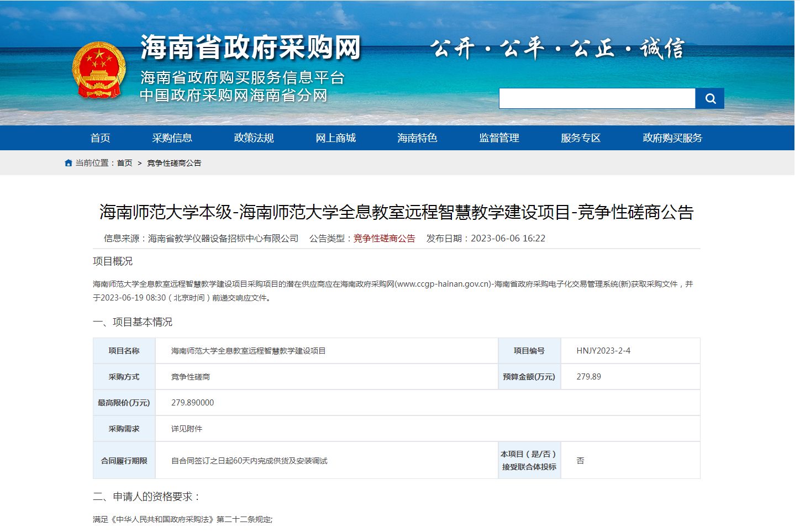Click the 海南省政府采购网 site title

click(251, 48)
